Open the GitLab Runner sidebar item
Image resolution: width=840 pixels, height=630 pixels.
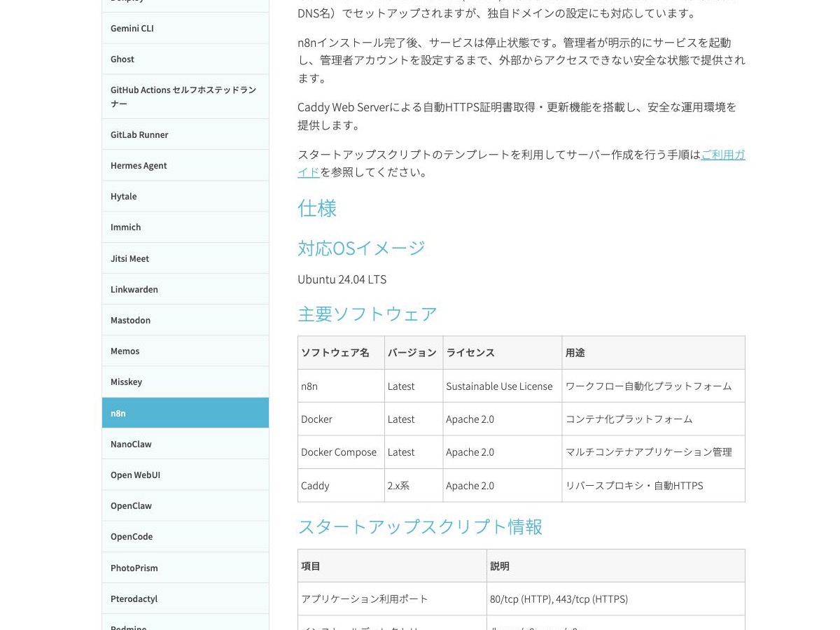pyautogui.click(x=185, y=134)
